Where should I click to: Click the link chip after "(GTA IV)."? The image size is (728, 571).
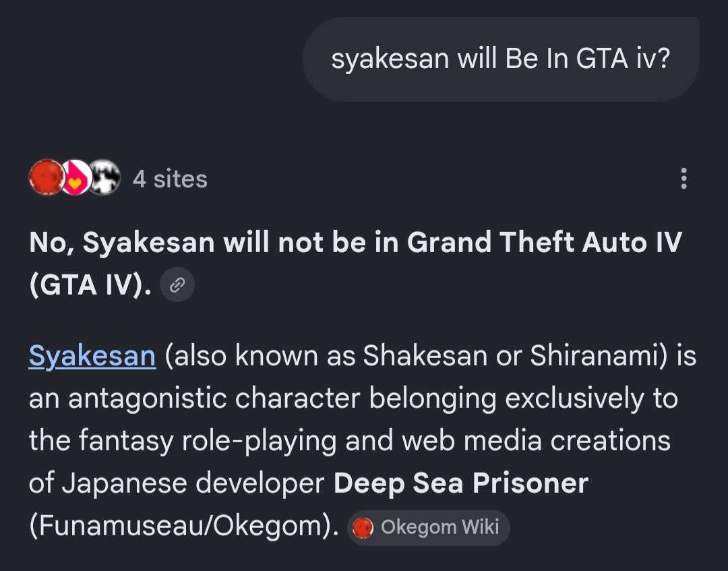point(177,284)
